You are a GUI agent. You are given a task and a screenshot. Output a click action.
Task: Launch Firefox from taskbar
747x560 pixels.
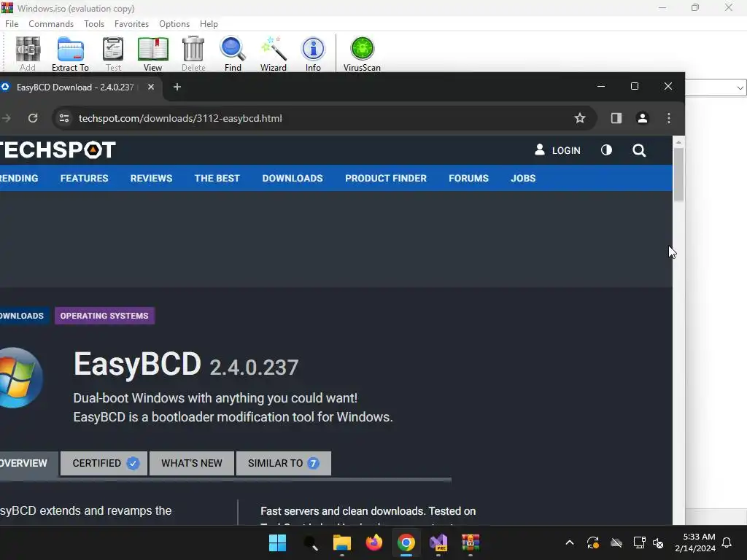(374, 542)
